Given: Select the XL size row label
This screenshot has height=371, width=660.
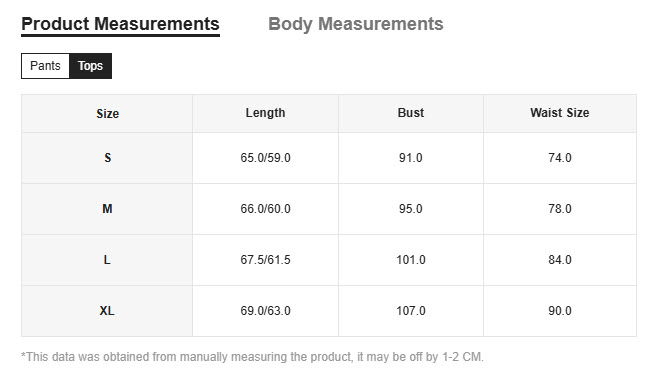Looking at the screenshot, I should (x=107, y=311).
